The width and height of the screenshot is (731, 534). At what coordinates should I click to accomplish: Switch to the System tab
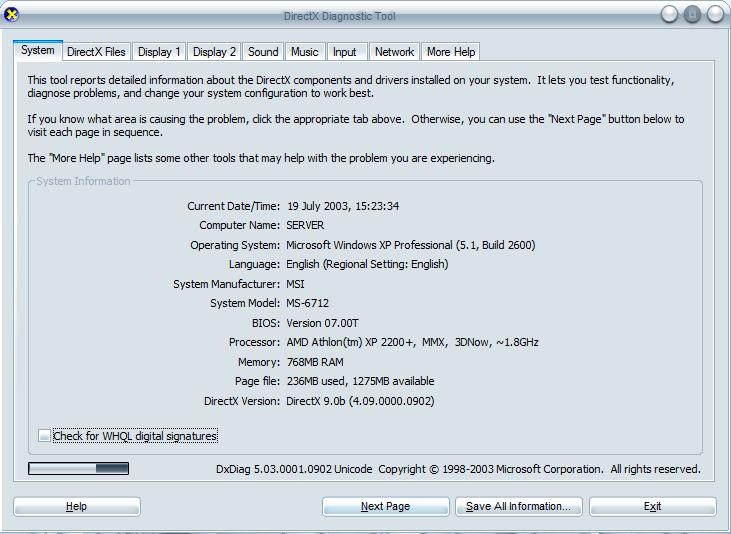pos(38,50)
